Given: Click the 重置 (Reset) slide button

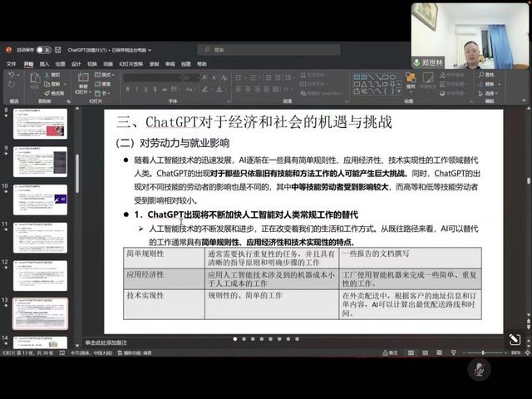Looking at the screenshot, I should point(103,84).
